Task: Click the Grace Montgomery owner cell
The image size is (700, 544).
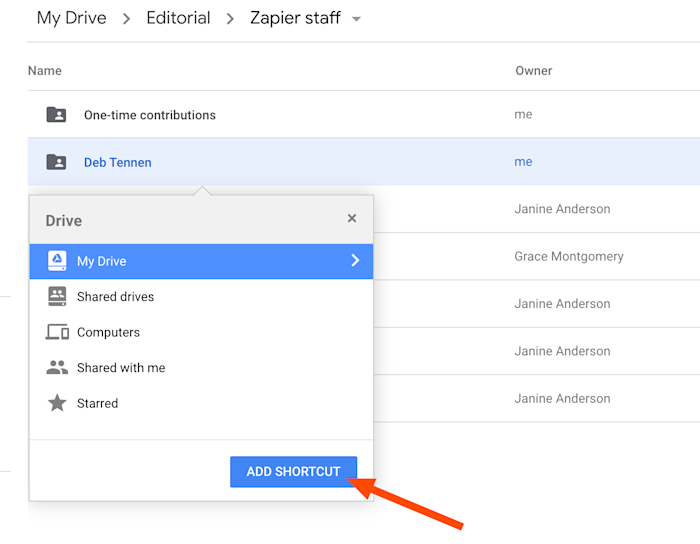Action: (x=569, y=257)
